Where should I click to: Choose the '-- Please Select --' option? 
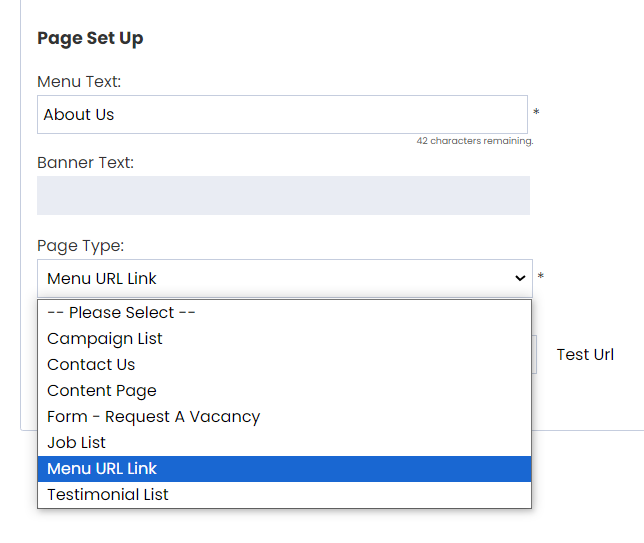284,313
